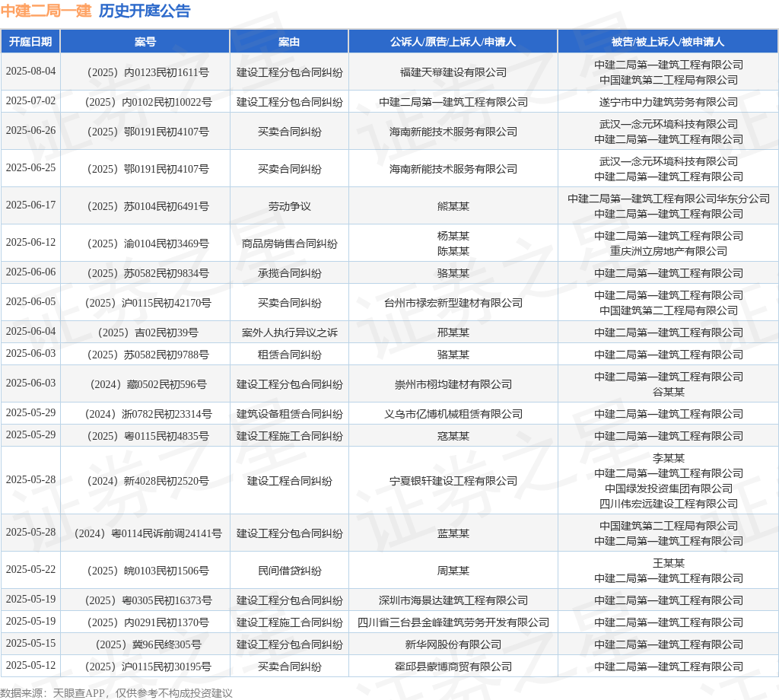Click case number (2025)苏0582民初9788号
The width and height of the screenshot is (779, 700).
[x=148, y=355]
